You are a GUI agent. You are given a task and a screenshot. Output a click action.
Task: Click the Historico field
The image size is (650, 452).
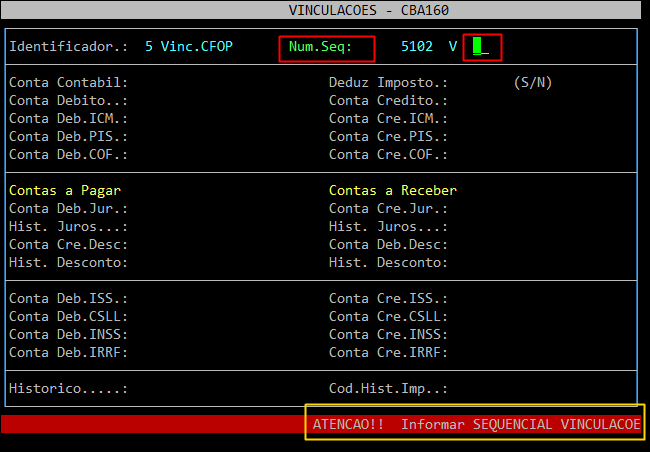coord(200,388)
